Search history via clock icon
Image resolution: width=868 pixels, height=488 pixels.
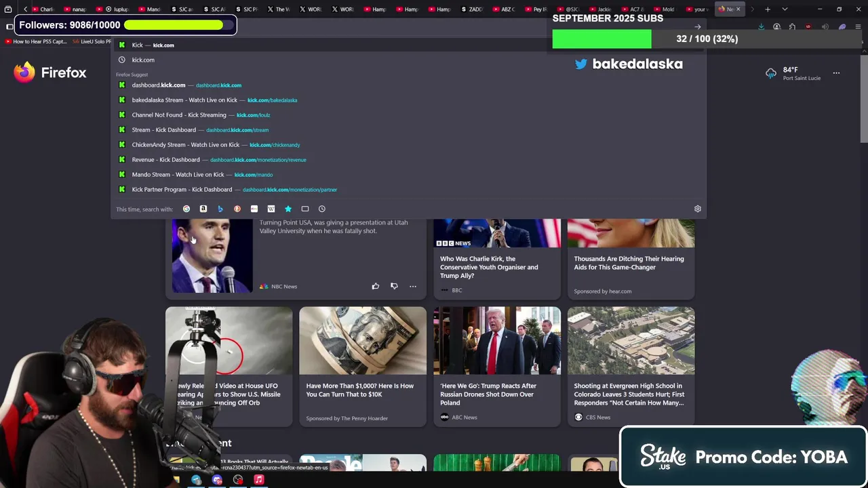coord(322,209)
